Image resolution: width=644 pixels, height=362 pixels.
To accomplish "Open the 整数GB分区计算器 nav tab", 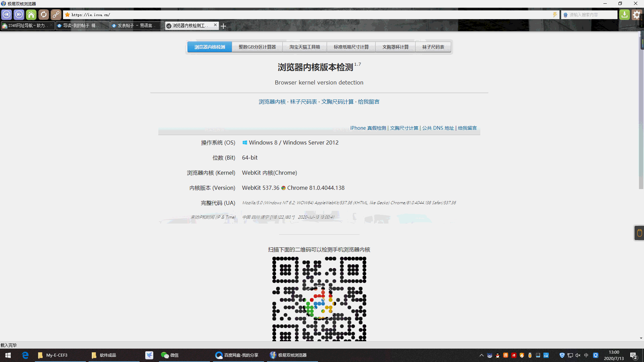I will [x=257, y=47].
